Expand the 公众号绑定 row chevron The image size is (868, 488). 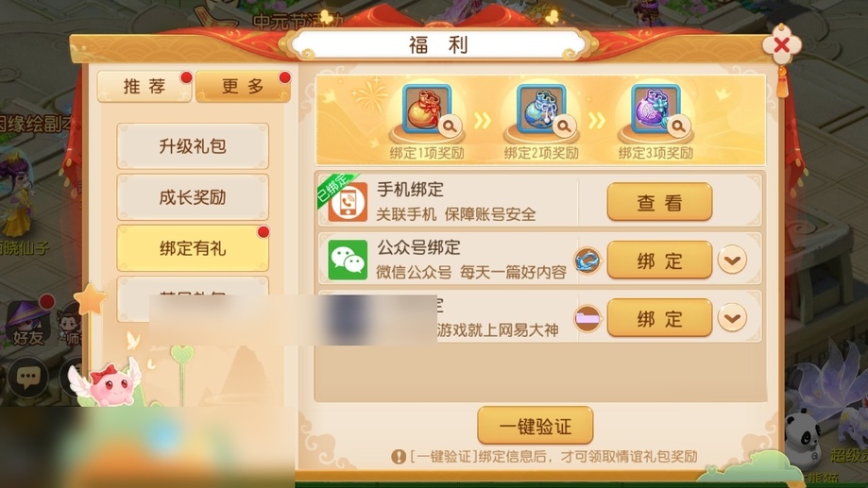(x=732, y=260)
